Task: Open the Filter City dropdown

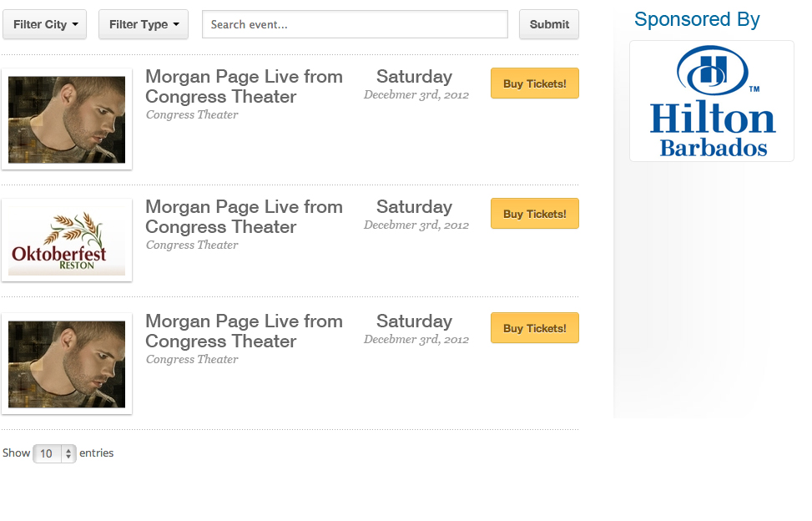Action: [x=44, y=24]
